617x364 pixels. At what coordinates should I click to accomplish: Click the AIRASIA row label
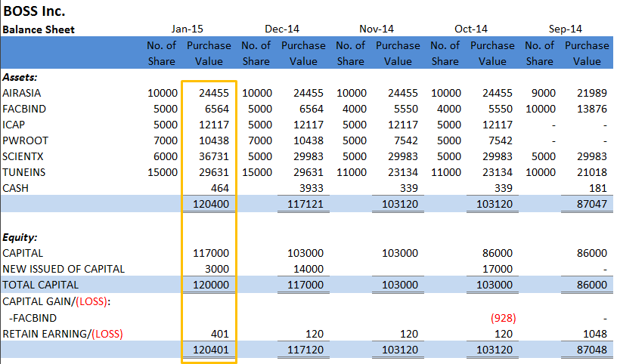[22, 93]
